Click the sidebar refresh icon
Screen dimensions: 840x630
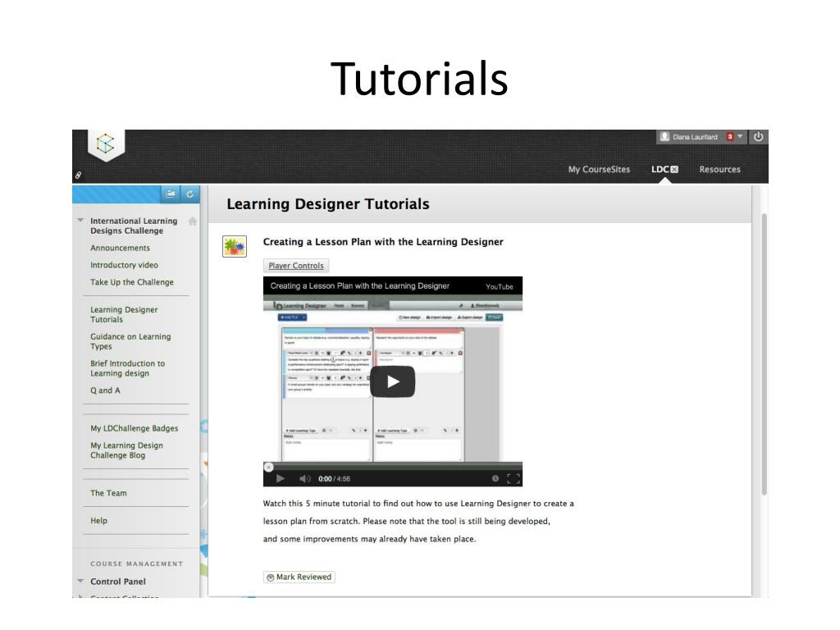coord(190,194)
